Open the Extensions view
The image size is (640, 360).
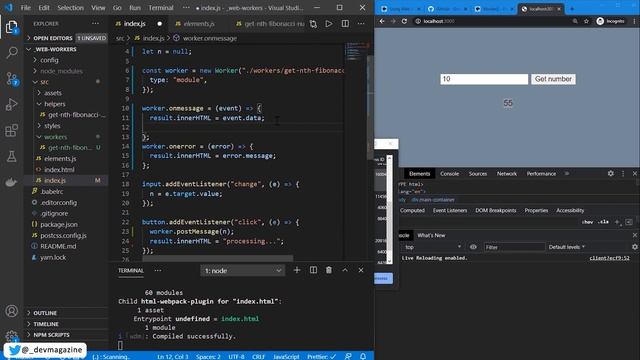12,131
